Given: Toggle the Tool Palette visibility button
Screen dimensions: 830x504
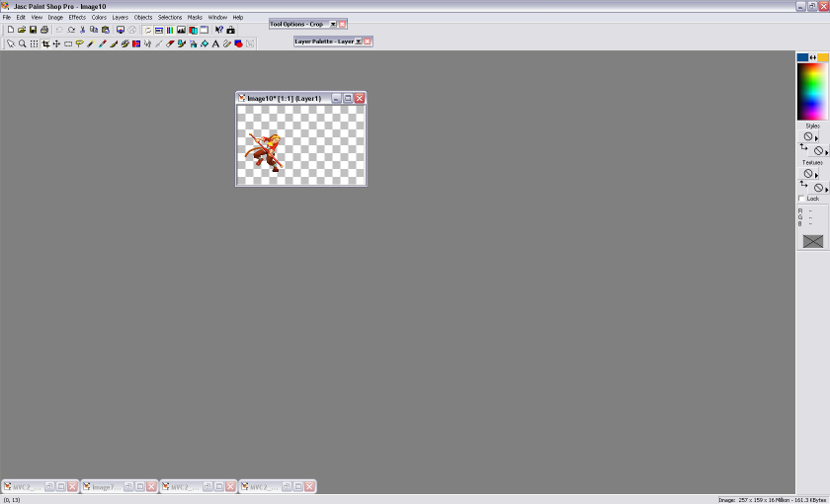Looking at the screenshot, I should point(147,30).
